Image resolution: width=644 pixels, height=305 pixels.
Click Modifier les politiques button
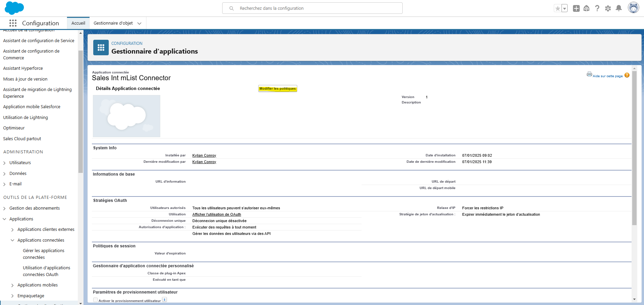pos(278,89)
